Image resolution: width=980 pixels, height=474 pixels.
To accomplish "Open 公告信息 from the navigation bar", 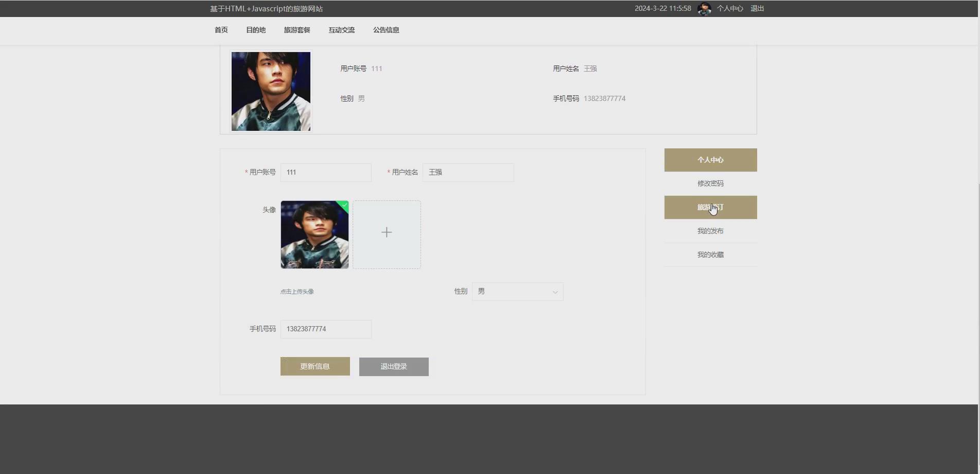I will click(386, 30).
